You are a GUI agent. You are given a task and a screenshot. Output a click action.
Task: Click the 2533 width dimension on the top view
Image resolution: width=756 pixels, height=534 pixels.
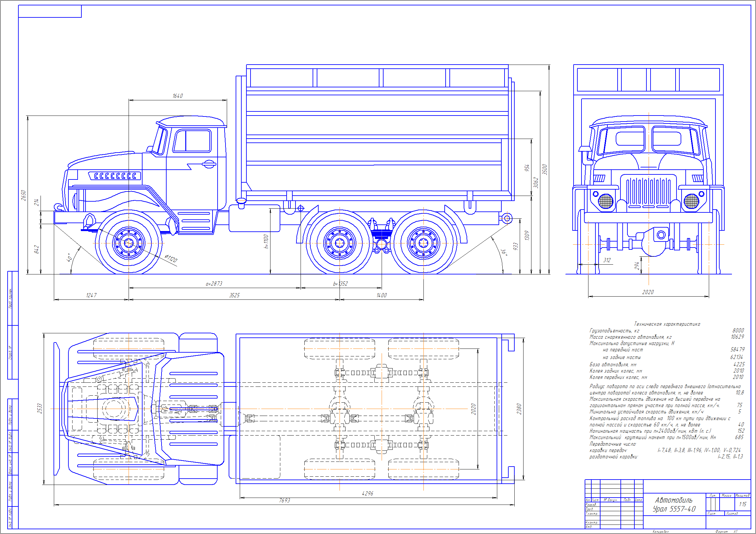pos(40,408)
